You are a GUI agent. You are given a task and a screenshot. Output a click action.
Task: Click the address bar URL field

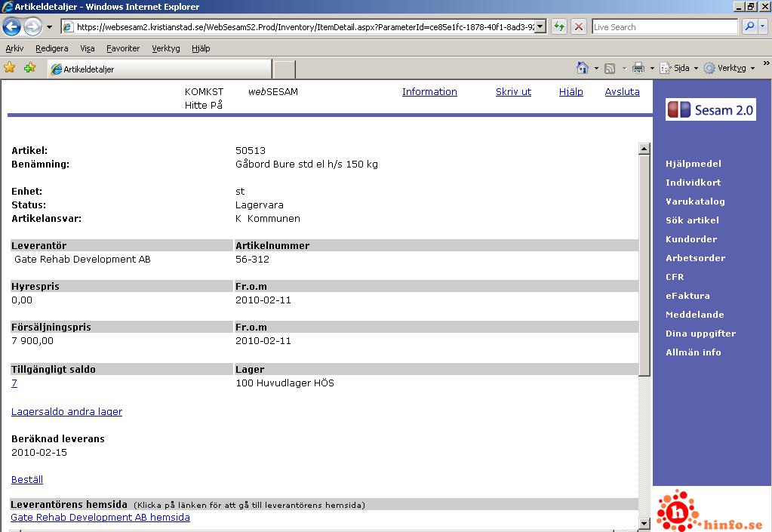tap(306, 27)
